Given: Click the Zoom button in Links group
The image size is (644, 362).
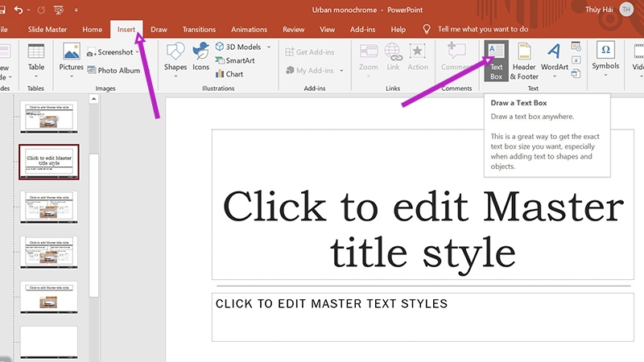Looking at the screenshot, I should pyautogui.click(x=369, y=61).
